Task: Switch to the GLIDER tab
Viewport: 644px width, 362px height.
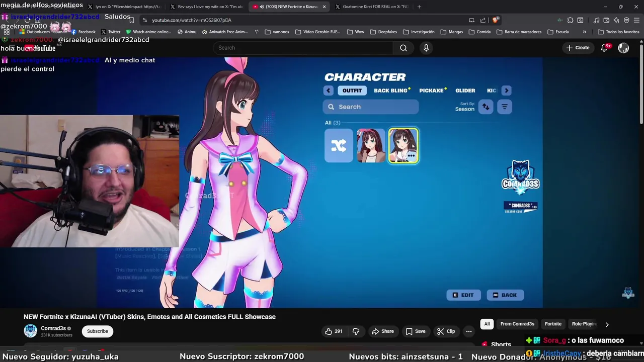Action: click(x=465, y=90)
